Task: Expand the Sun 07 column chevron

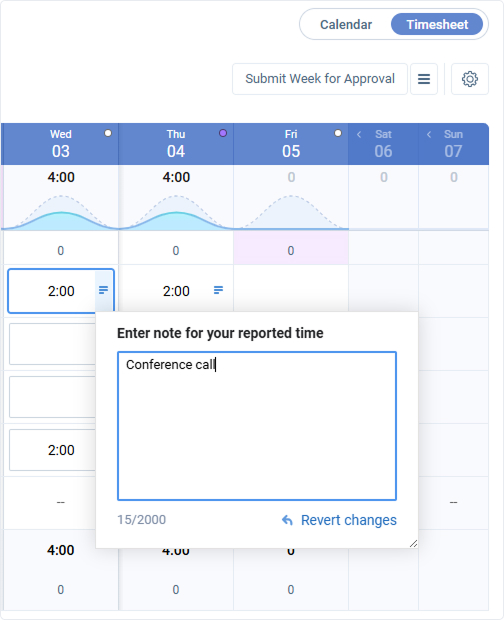Action: 429,134
